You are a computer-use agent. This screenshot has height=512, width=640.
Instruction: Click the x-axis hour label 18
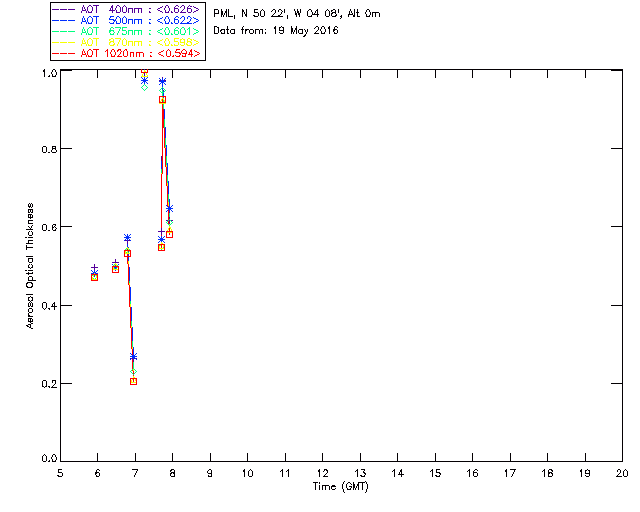(x=547, y=473)
